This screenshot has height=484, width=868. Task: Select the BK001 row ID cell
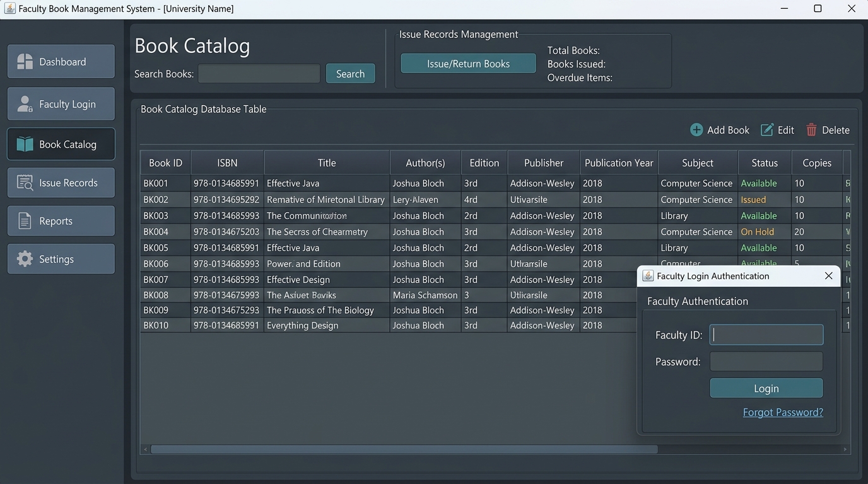point(165,183)
